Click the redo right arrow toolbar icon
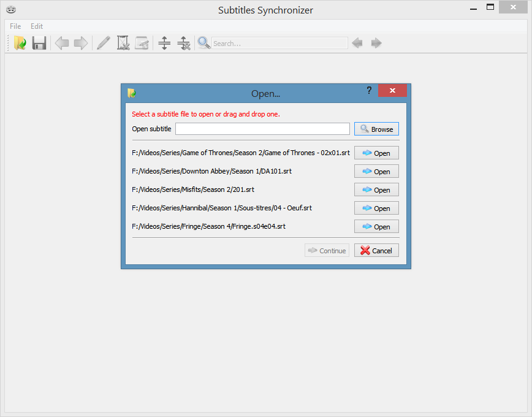Image resolution: width=532 pixels, height=417 pixels. [x=81, y=43]
